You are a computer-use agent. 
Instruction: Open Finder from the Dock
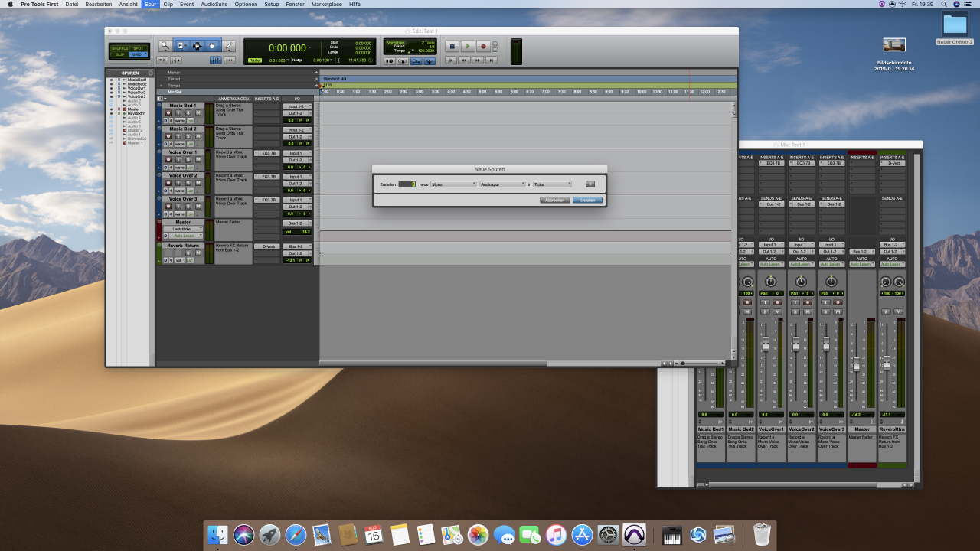(218, 534)
